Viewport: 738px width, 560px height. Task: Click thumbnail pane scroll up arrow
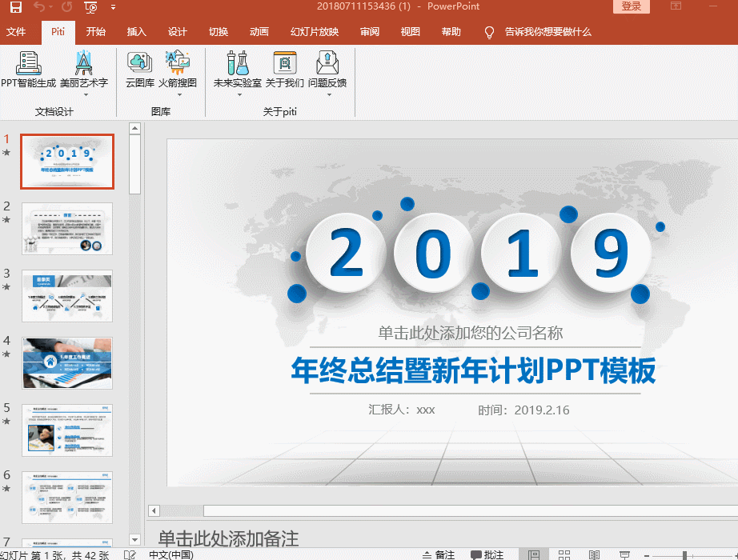click(x=134, y=129)
